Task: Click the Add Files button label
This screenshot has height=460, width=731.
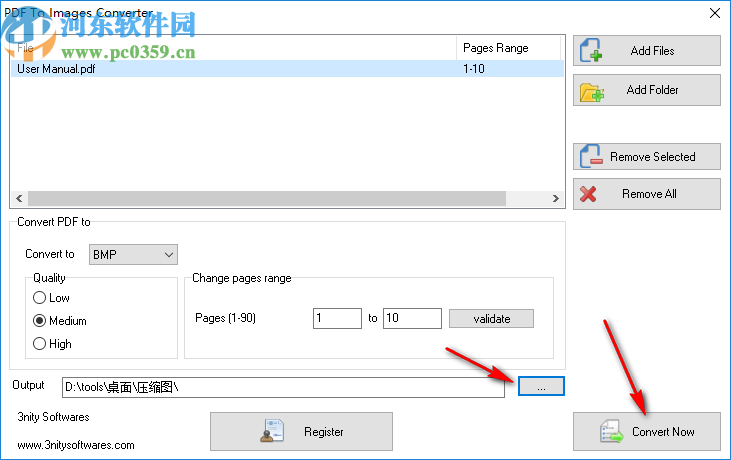Action: click(x=652, y=51)
